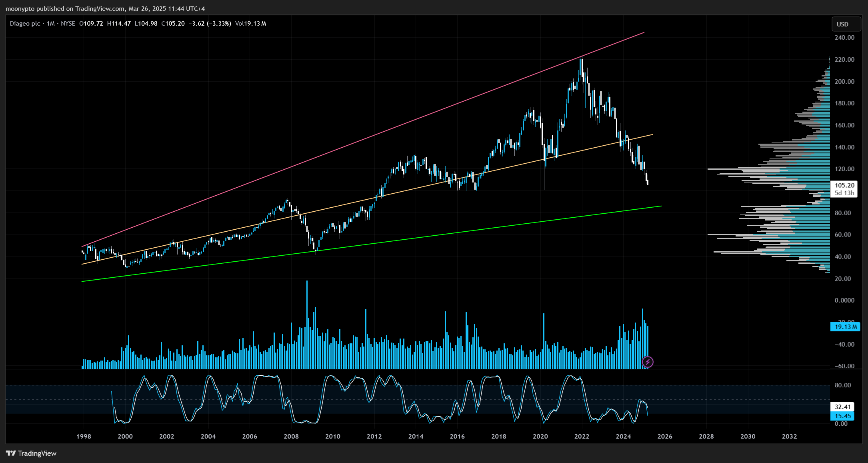Click the H114.47 high value in header
Viewport: 868px width, 463px height.
119,24
